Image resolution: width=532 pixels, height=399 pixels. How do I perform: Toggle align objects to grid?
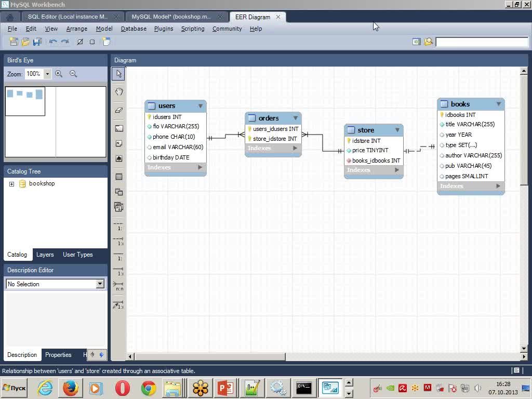(92, 42)
